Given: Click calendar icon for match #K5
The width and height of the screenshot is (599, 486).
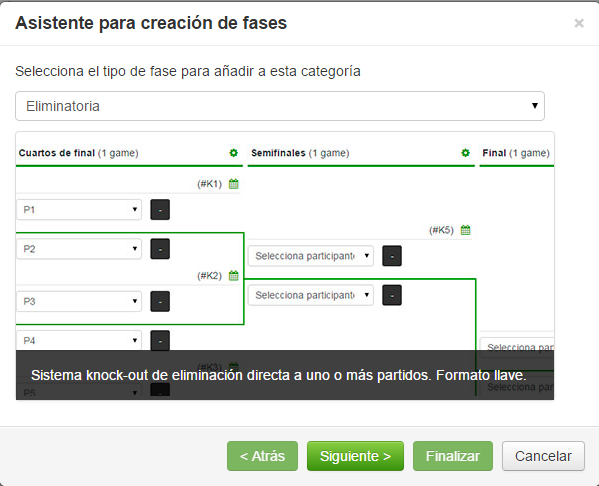Looking at the screenshot, I should (465, 230).
